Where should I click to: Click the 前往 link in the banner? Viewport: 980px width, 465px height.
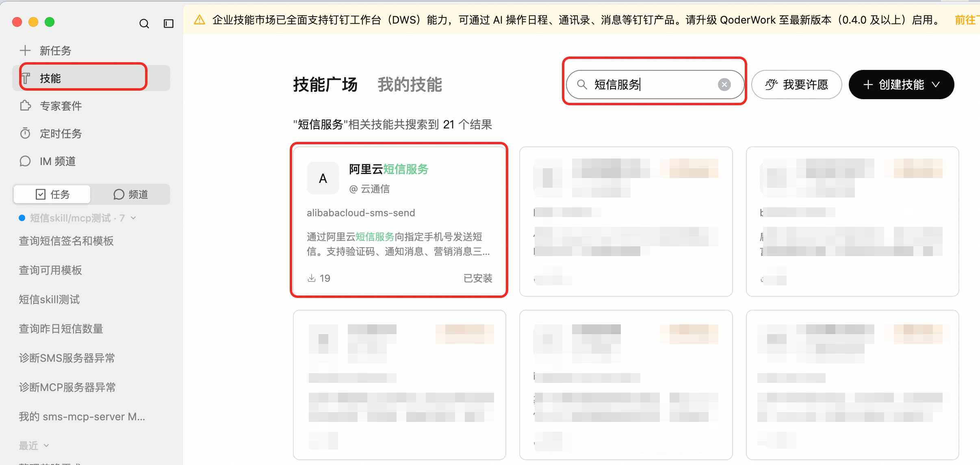coord(967,20)
